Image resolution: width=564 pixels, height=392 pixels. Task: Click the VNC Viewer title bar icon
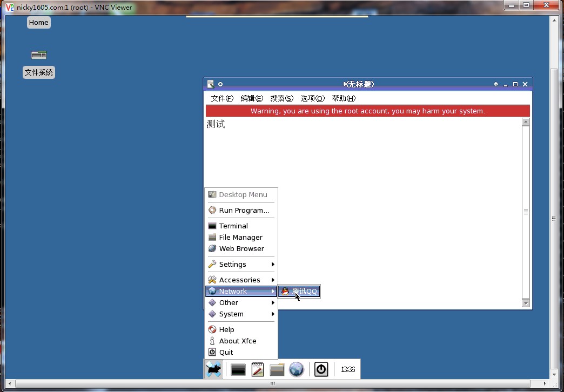click(10, 7)
